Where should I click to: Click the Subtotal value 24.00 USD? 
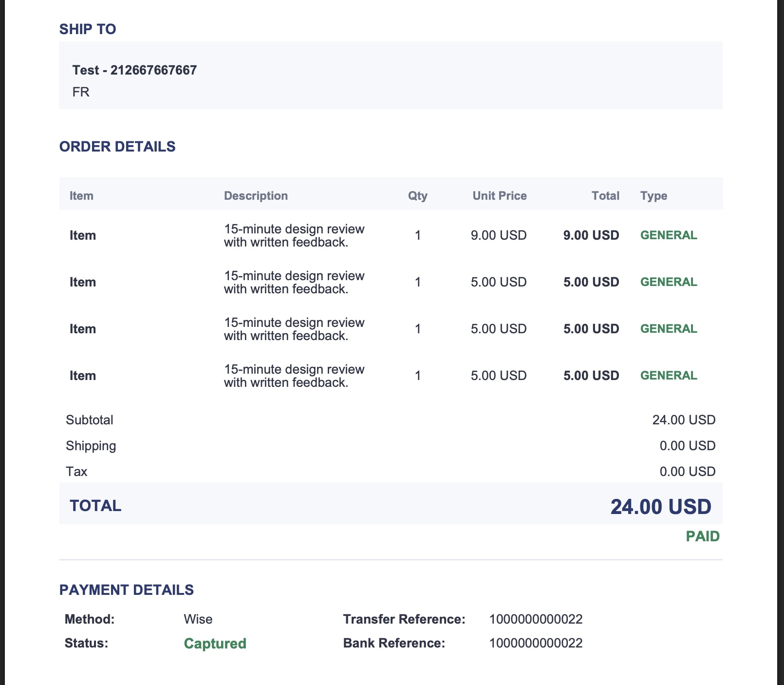(684, 420)
